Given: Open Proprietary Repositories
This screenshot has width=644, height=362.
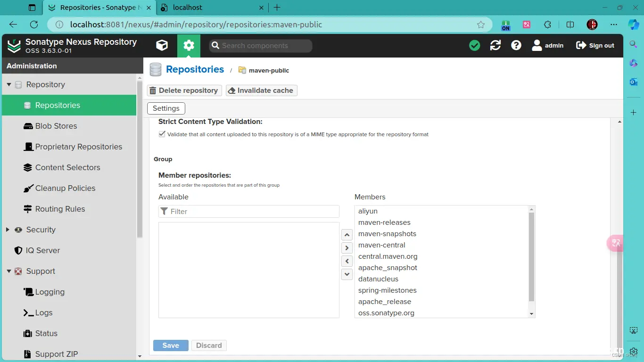Looking at the screenshot, I should pos(69,147).
